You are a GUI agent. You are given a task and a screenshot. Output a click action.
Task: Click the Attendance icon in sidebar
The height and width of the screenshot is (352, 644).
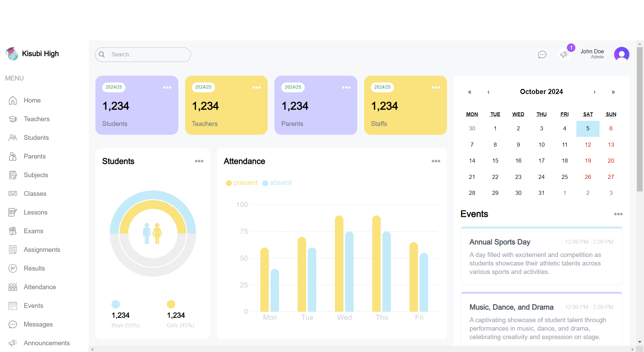13,287
